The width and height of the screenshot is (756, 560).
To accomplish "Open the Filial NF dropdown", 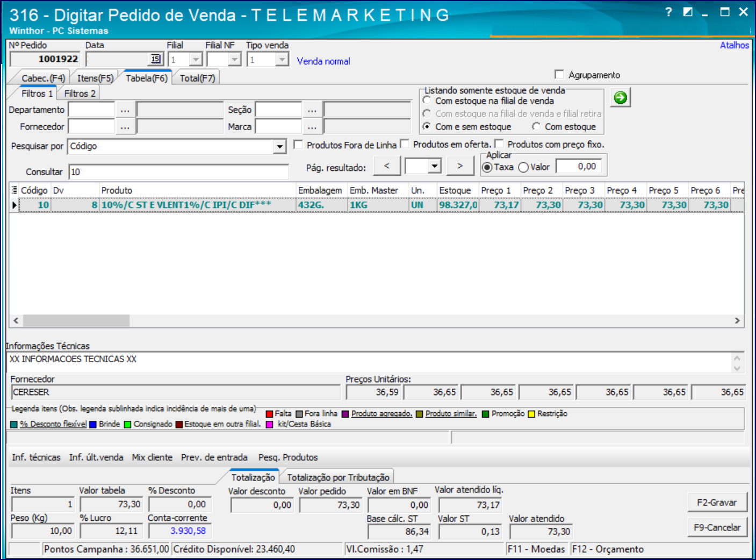I will coord(235,59).
